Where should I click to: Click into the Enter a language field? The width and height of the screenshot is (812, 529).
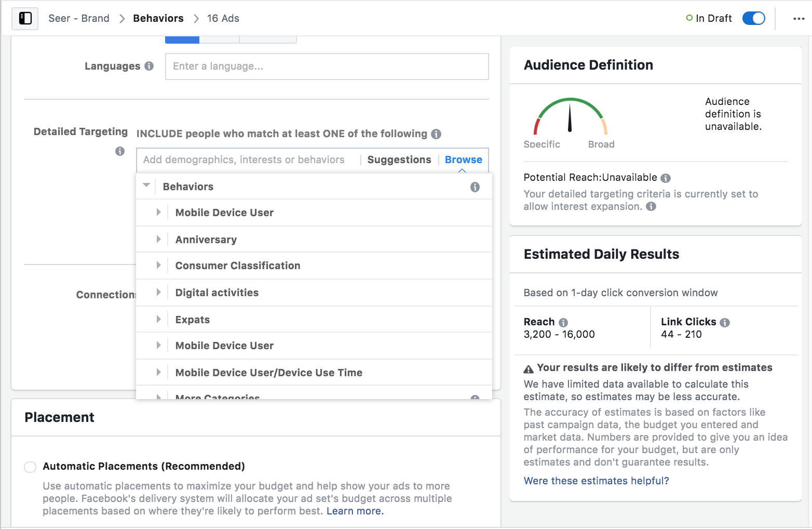[x=327, y=67]
